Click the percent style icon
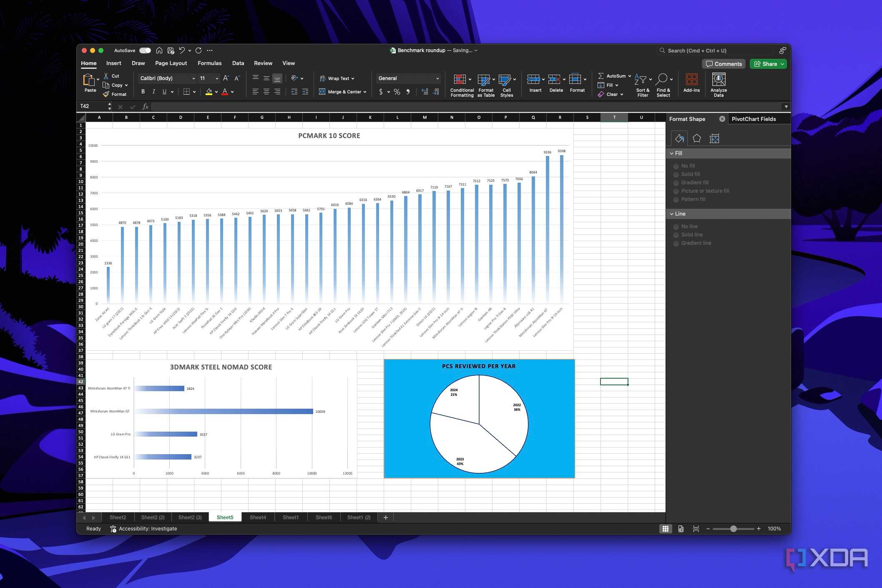Image resolution: width=882 pixels, height=588 pixels. [x=397, y=92]
